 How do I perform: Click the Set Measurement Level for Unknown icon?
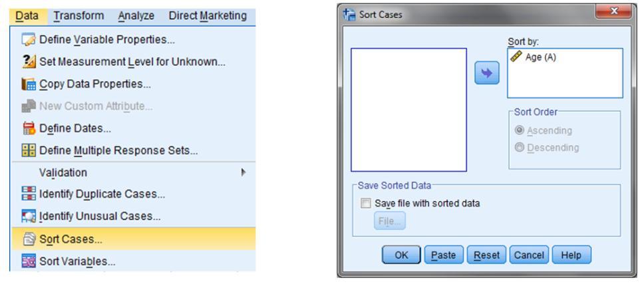point(29,62)
